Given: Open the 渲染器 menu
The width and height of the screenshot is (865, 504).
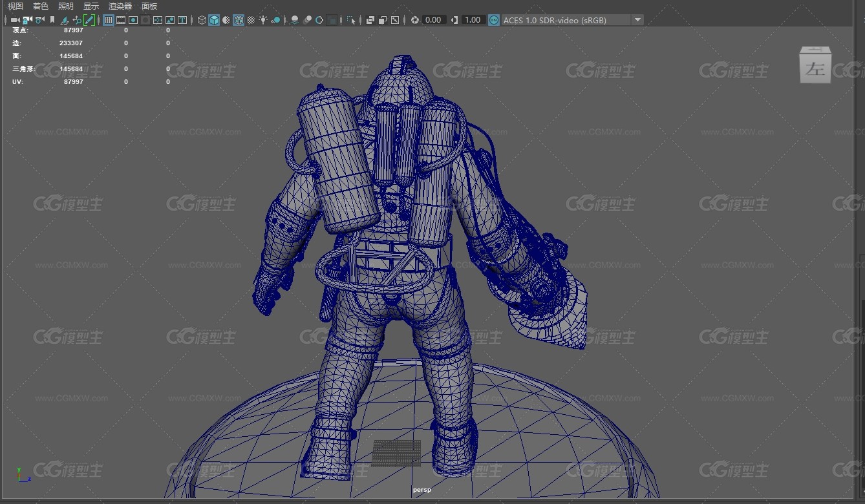Looking at the screenshot, I should point(120,6).
